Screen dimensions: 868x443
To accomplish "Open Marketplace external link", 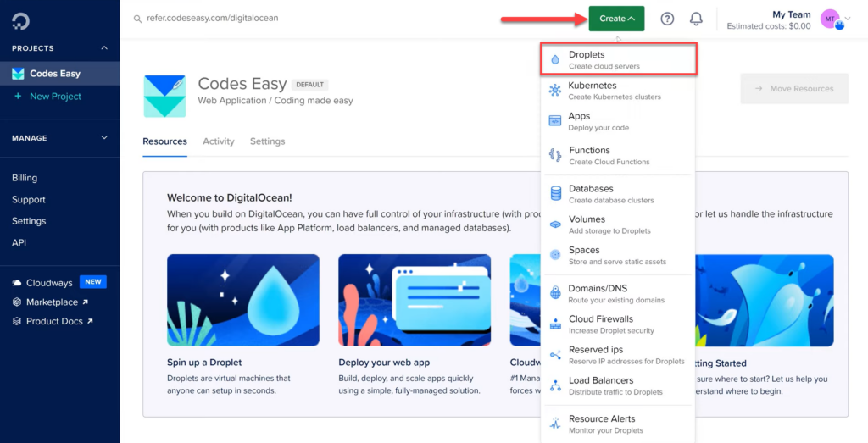I will 57,302.
